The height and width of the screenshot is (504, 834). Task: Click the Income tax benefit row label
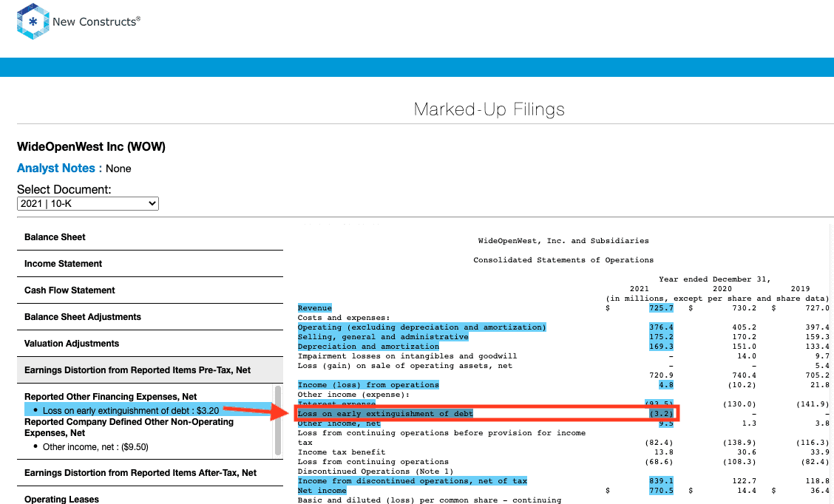(342, 452)
